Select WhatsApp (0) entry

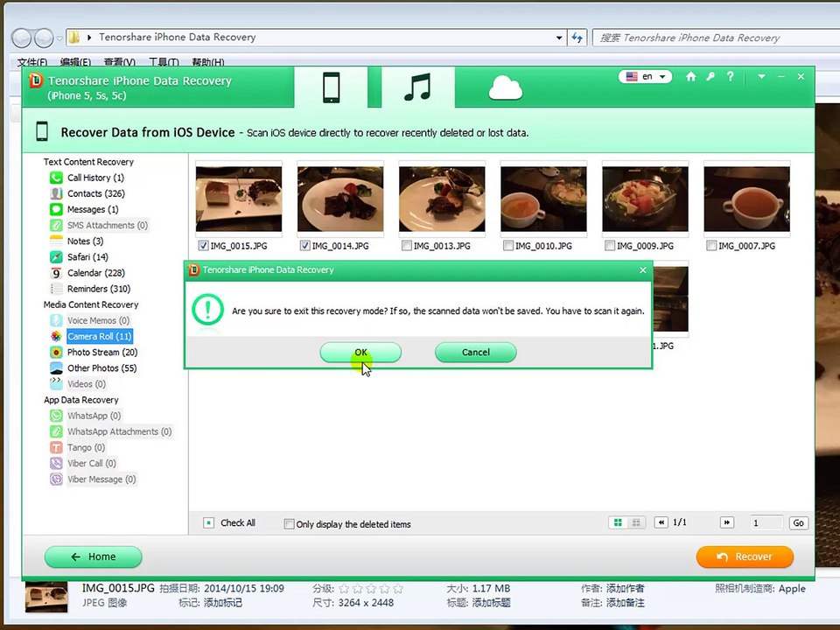coord(94,416)
